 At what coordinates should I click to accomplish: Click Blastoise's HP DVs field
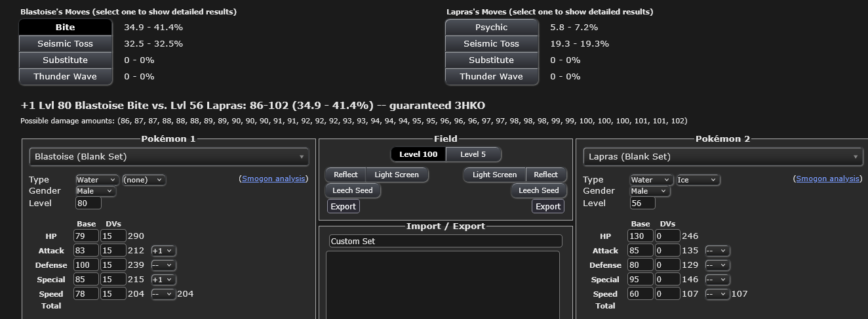113,236
